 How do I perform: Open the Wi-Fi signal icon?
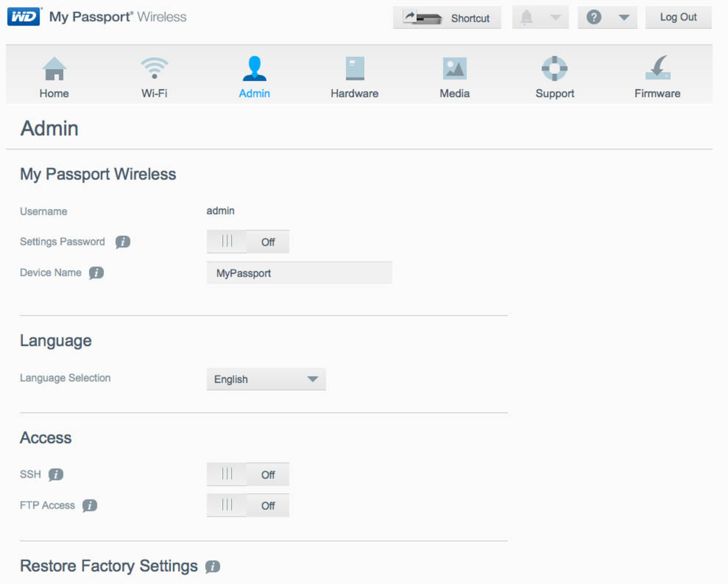(154, 68)
